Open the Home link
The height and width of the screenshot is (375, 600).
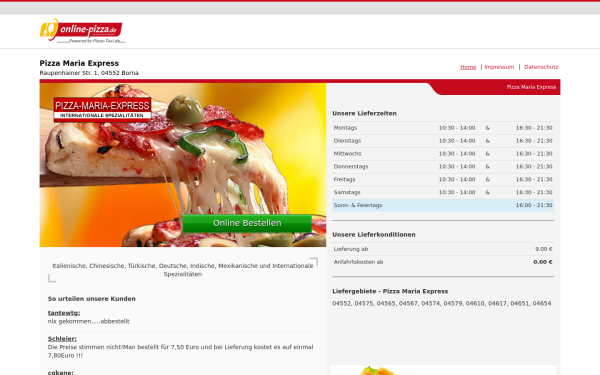tap(468, 67)
